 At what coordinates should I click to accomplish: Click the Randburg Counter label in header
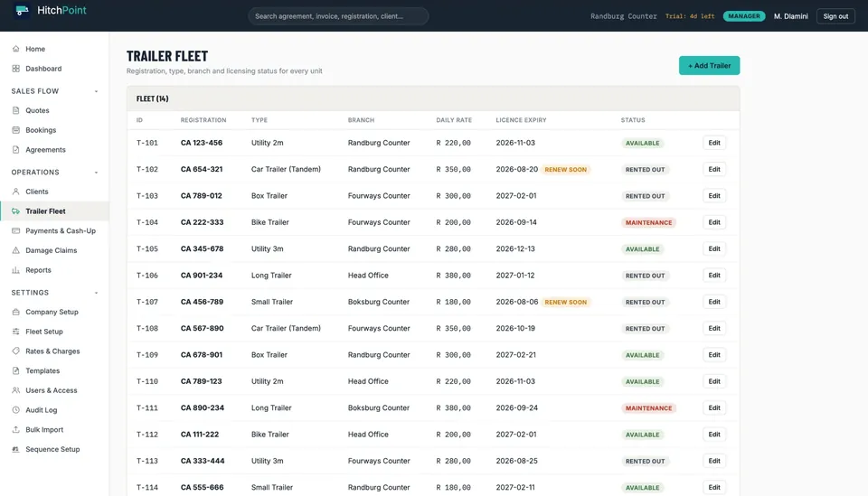tap(623, 16)
